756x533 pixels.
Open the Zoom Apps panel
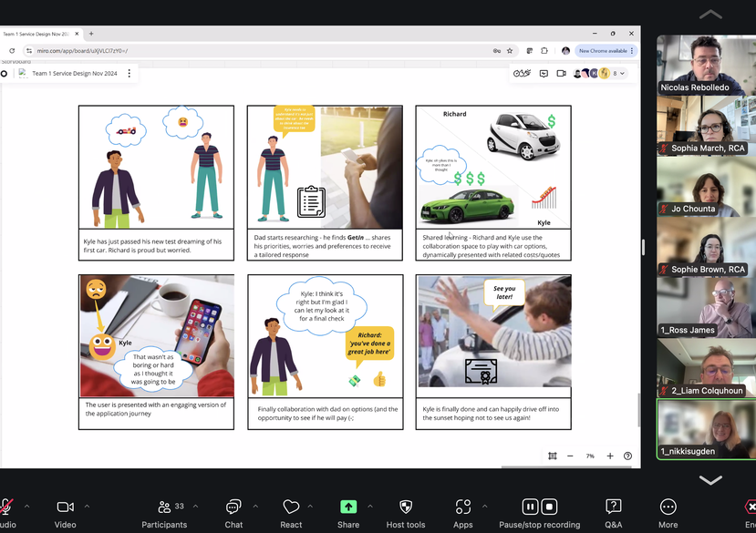pyautogui.click(x=462, y=507)
